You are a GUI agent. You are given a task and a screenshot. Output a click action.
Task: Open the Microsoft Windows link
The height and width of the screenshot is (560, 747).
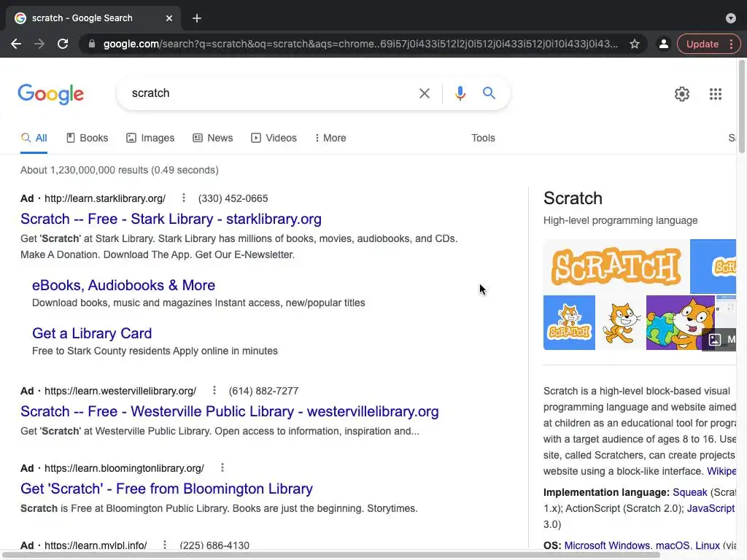pos(606,545)
